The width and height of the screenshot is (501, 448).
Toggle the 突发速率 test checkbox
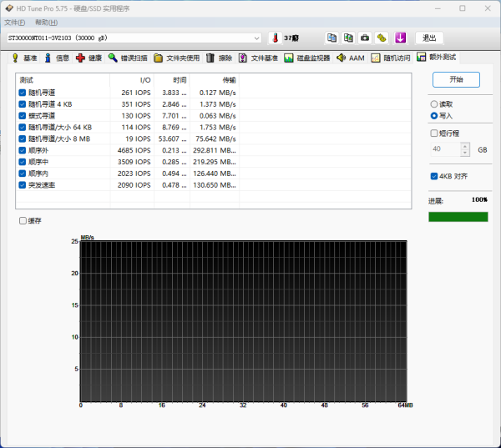tap(23, 184)
